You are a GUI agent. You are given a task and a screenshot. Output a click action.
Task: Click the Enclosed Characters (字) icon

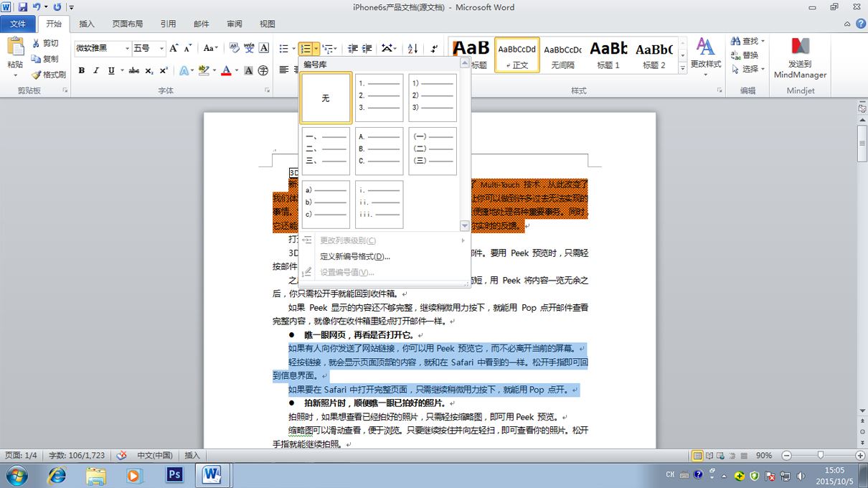263,70
